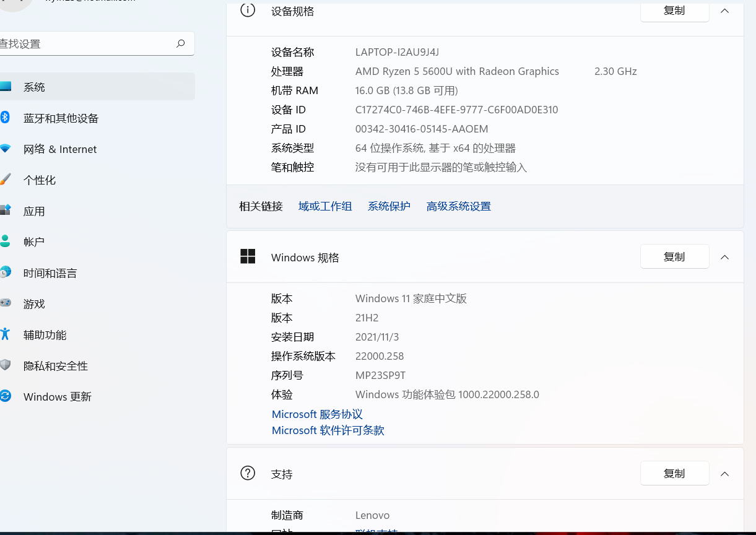This screenshot has width=756, height=535.
Task: Click product ID 00342-30416-05145-AAOEM
Action: click(422, 129)
